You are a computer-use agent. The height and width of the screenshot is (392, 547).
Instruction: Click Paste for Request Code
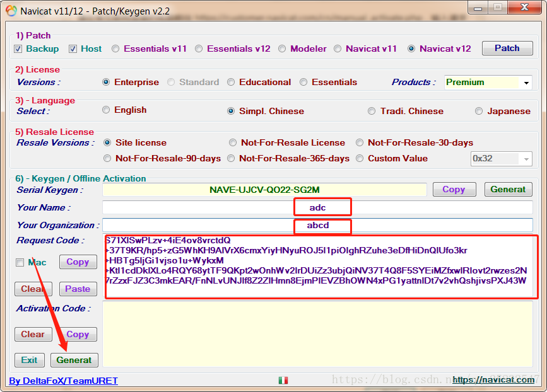click(x=78, y=289)
